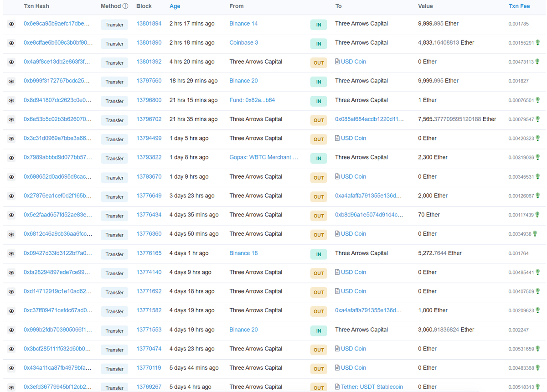
Task: Open block 13801890 link
Action: point(149,42)
